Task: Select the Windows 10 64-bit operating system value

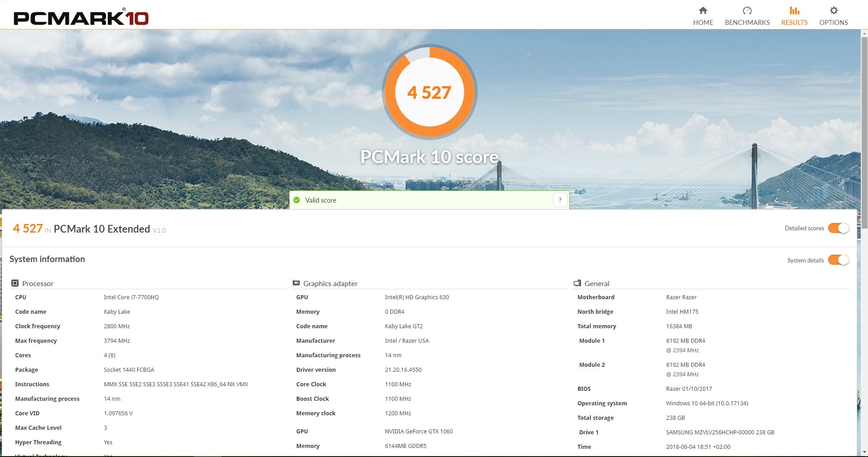Action: (x=707, y=403)
